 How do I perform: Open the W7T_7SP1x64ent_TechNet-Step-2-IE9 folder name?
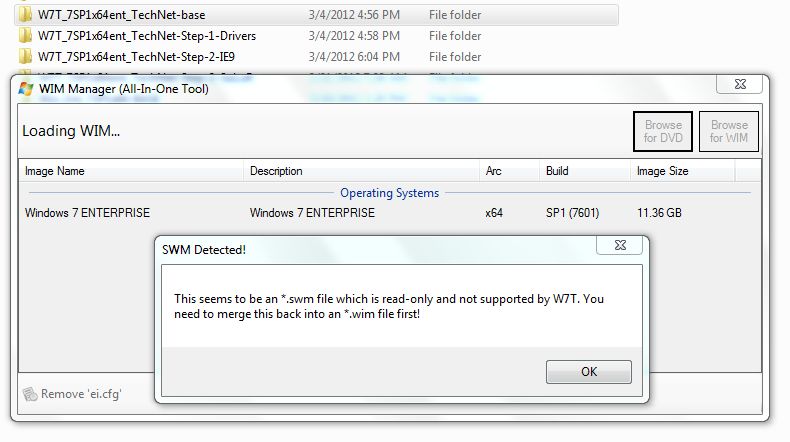coord(136,57)
